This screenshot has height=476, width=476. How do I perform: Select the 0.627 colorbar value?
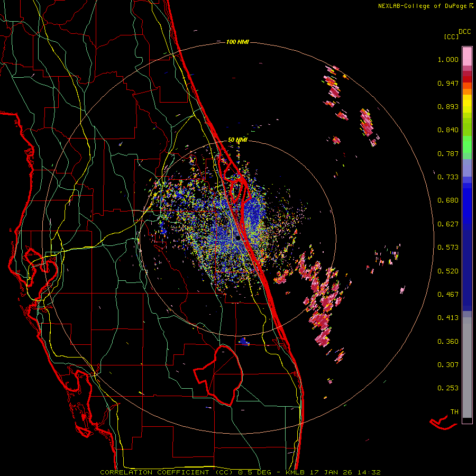pos(448,224)
